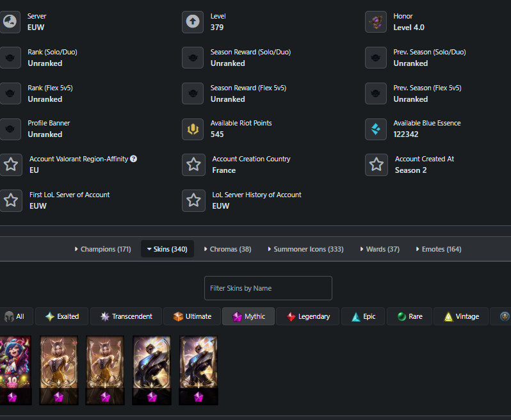Click the Account Created At value Season 2

coord(410,170)
